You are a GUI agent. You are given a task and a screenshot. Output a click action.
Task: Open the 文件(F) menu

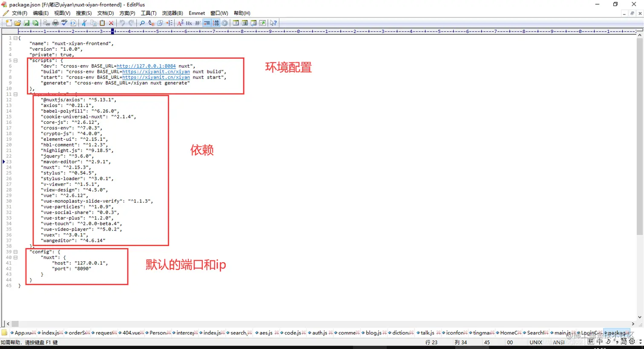(x=20, y=13)
